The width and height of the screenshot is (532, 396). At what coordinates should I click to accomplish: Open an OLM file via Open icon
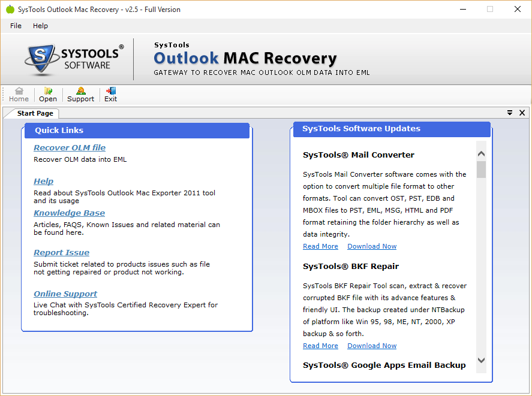[48, 95]
